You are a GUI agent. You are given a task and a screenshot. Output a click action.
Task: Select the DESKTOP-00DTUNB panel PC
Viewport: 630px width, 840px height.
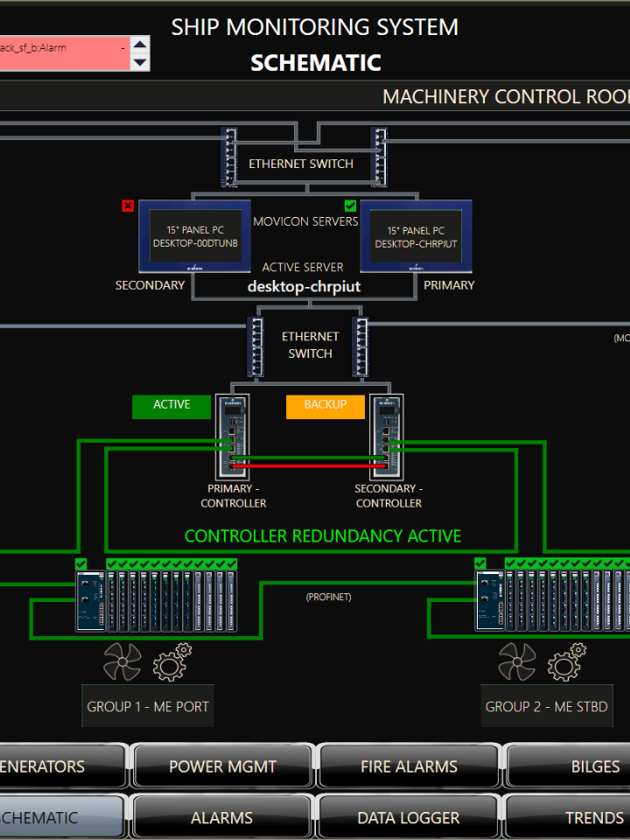[194, 235]
